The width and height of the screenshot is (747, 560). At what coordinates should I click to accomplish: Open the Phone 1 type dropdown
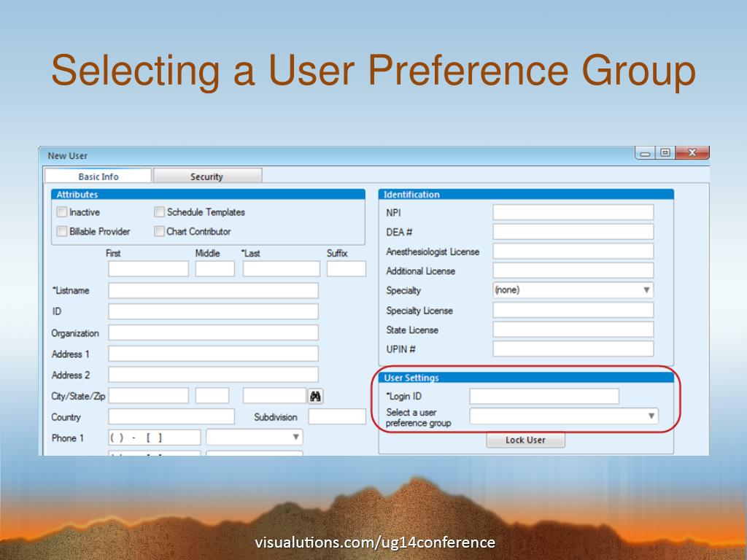(x=255, y=437)
